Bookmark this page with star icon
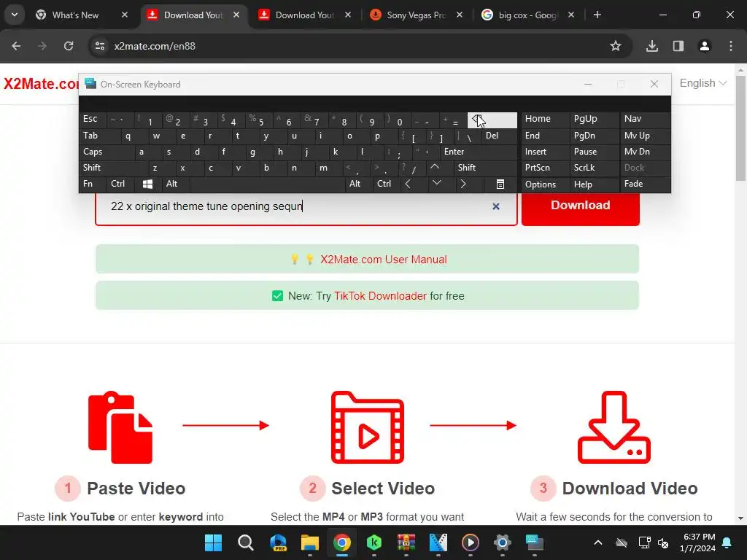This screenshot has height=560, width=747. (616, 46)
